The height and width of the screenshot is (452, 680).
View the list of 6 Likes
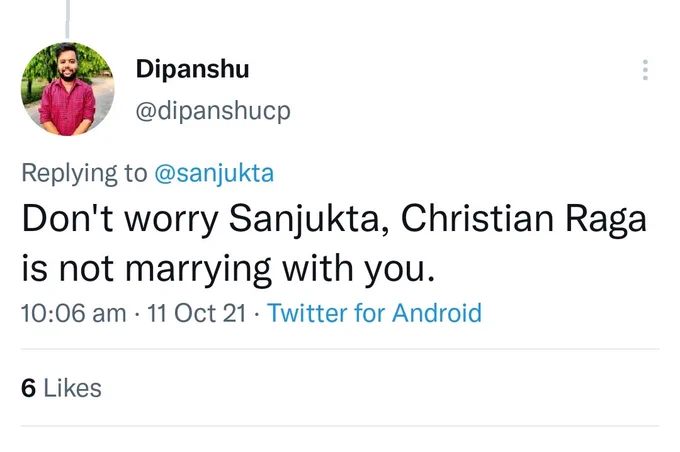coord(61,388)
